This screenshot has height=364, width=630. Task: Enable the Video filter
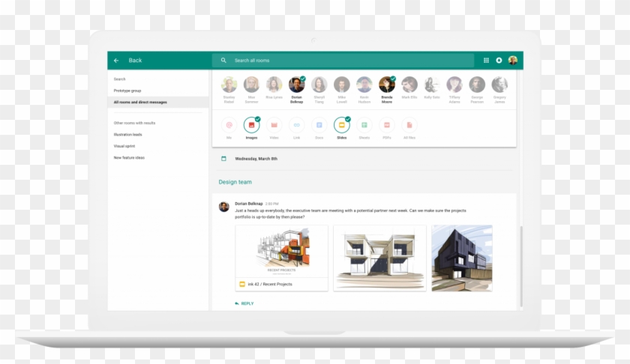pyautogui.click(x=274, y=125)
